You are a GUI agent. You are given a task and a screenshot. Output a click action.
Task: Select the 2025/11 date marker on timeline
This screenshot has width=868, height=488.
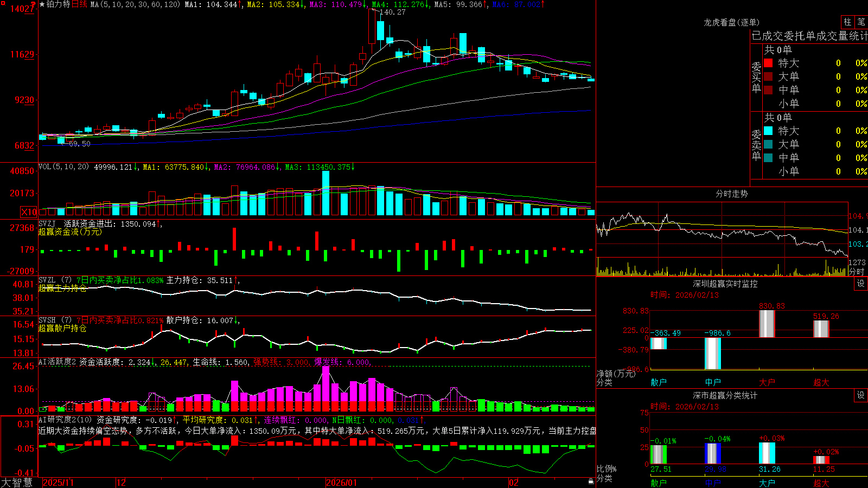pos(58,483)
